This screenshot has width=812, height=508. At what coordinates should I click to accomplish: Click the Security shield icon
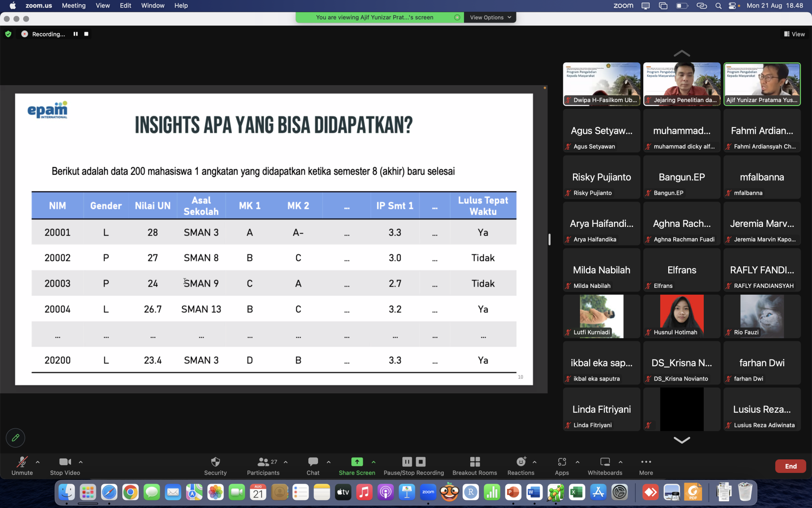(215, 461)
